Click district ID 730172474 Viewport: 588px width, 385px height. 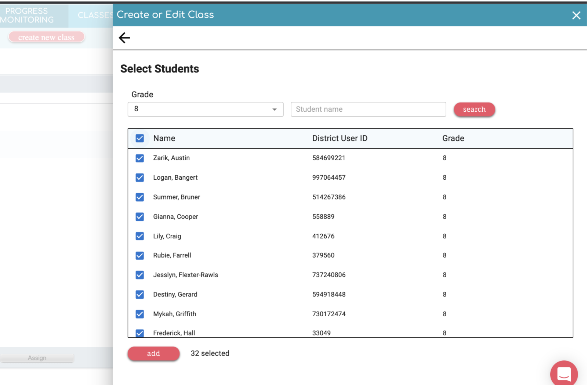tap(329, 314)
